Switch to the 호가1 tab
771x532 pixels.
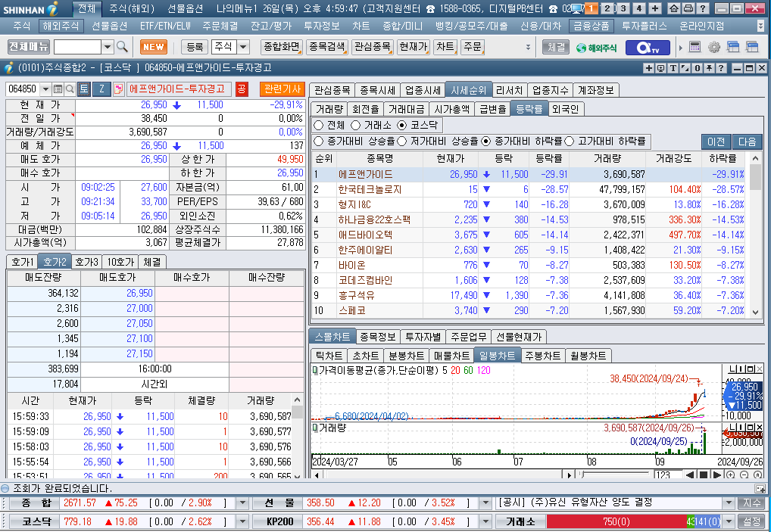click(23, 263)
